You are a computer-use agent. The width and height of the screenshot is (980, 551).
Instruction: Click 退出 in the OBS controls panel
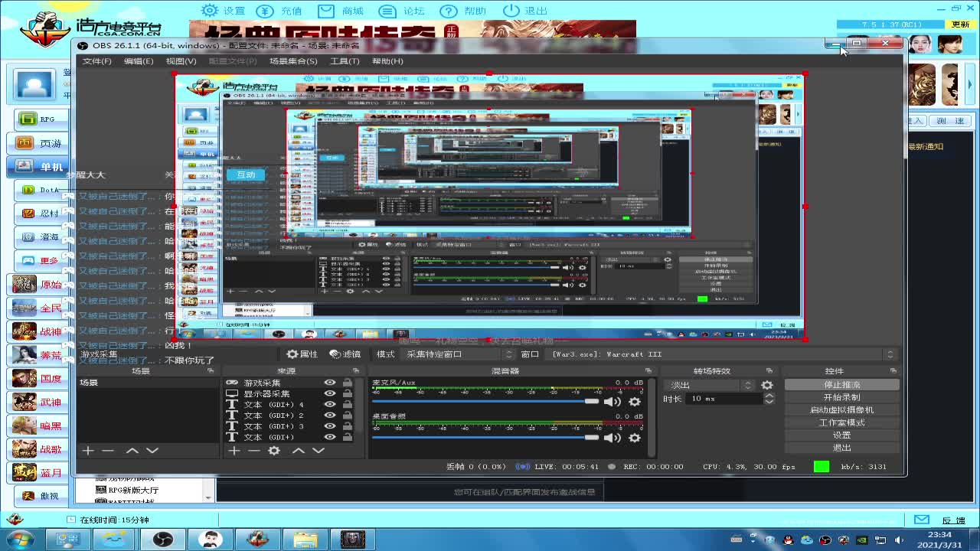pos(842,448)
